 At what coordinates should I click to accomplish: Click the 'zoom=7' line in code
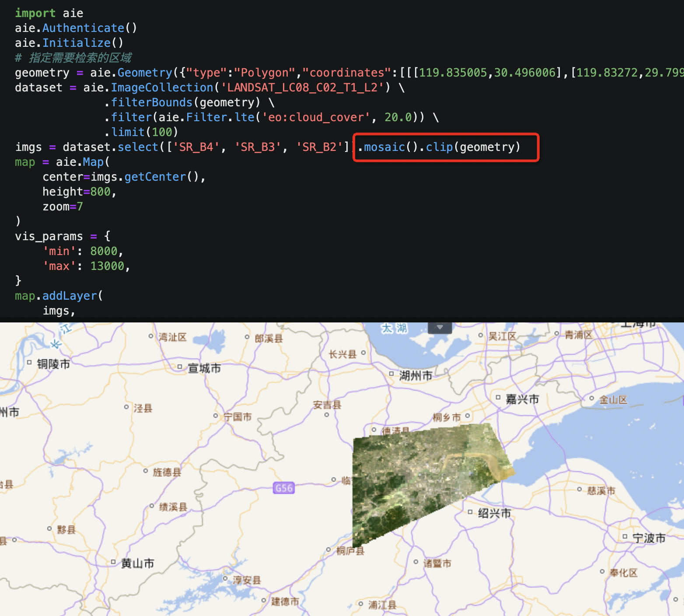coord(63,206)
